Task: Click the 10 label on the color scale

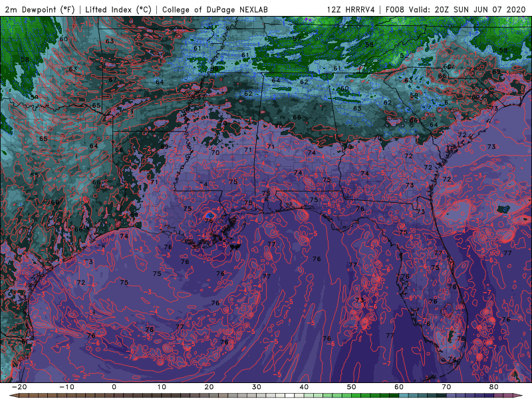Action: pyautogui.click(x=162, y=387)
